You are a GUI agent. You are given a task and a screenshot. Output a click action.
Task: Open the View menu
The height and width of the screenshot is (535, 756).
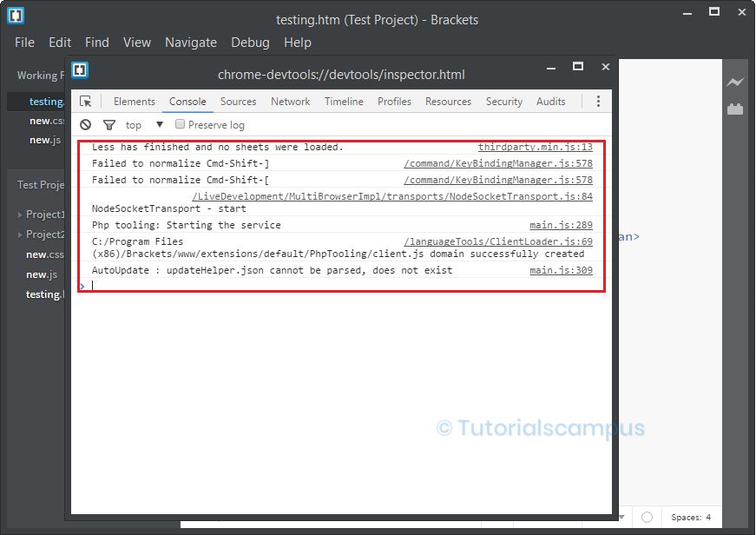coord(137,43)
